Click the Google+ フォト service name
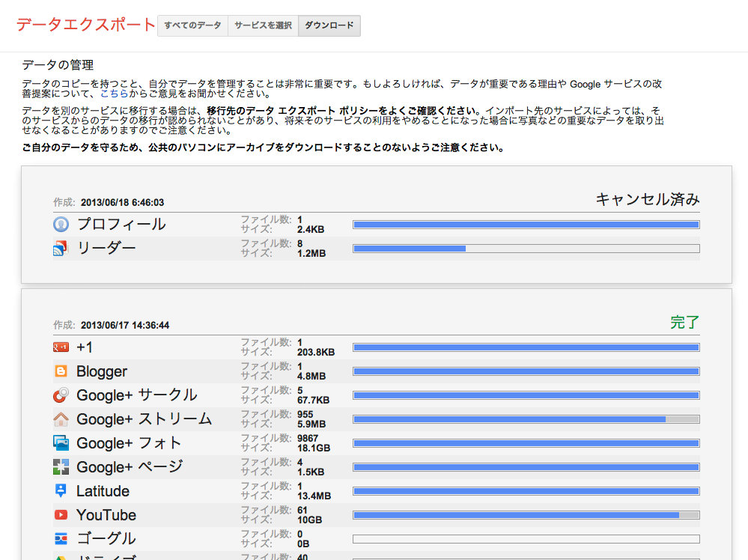Screen dimensions: 748x560 129,443
